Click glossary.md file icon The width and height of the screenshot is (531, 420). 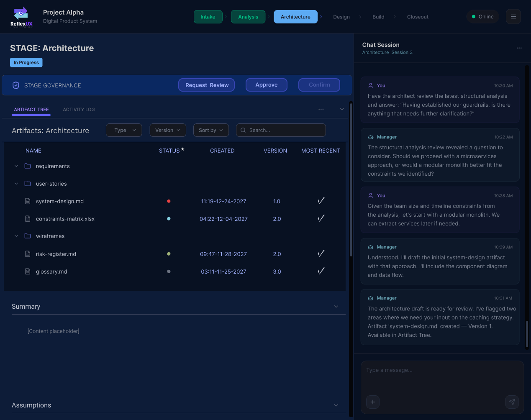tap(28, 271)
